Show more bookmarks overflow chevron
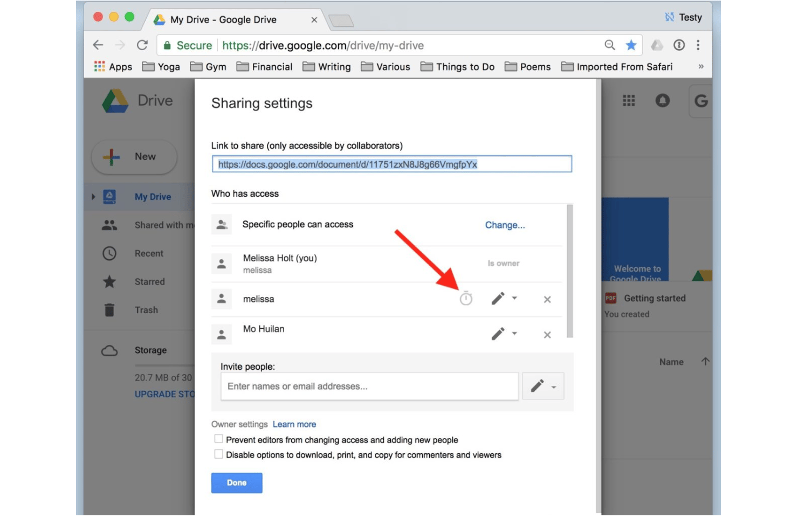798x532 pixels. pos(701,66)
